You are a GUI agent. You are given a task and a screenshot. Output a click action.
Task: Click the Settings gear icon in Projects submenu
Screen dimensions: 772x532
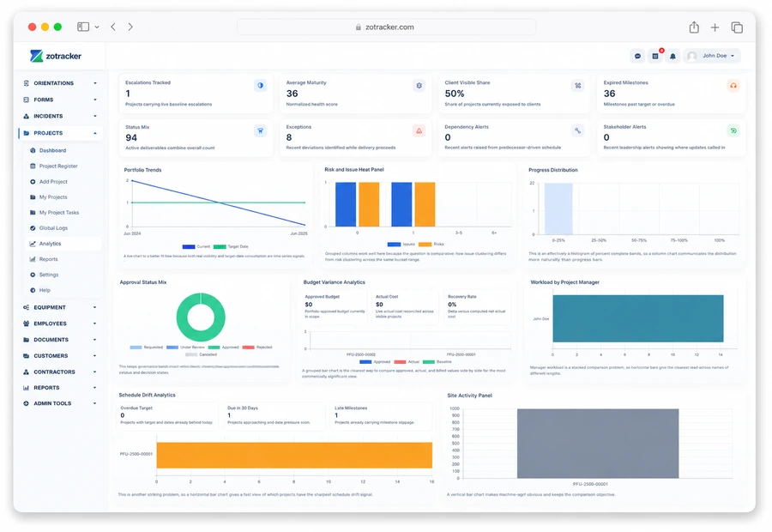(33, 275)
